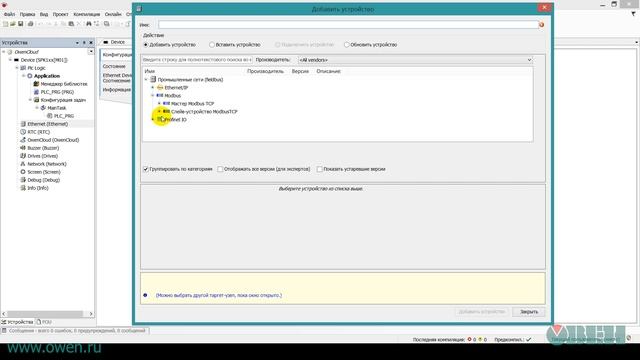Viewport: 640px width, 360px height.
Task: Collapse Промышленные сети (fieldbus) node
Action: pyautogui.click(x=146, y=80)
